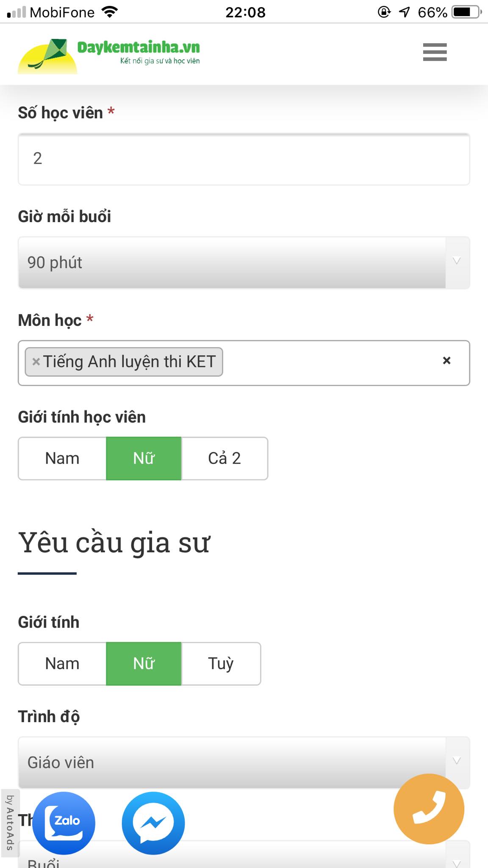Screen dimensions: 488x868
Task: Clear all selected subjects with the × icon
Action: click(x=446, y=362)
